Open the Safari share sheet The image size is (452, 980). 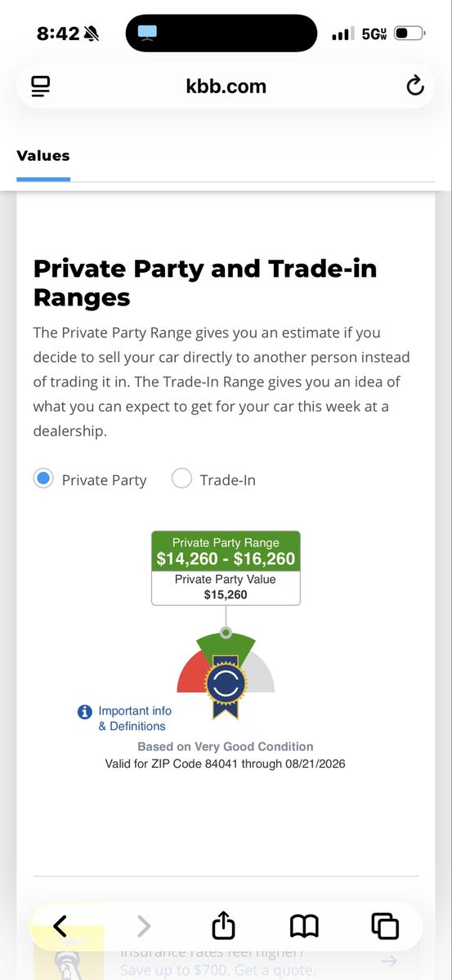point(223,924)
